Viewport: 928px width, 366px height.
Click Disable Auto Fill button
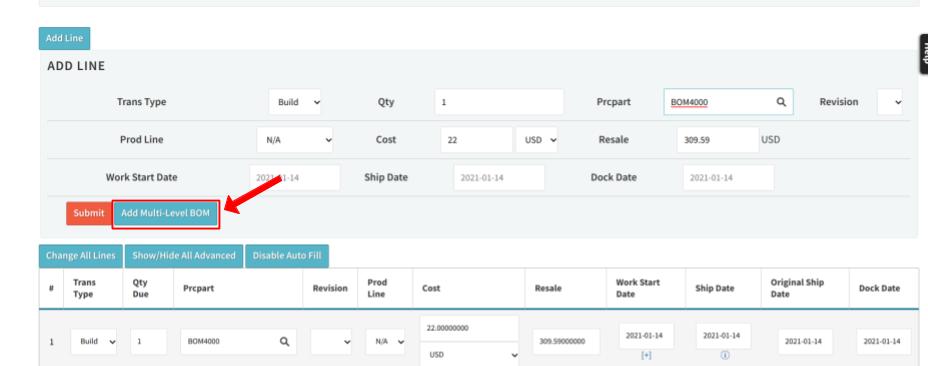[287, 256]
